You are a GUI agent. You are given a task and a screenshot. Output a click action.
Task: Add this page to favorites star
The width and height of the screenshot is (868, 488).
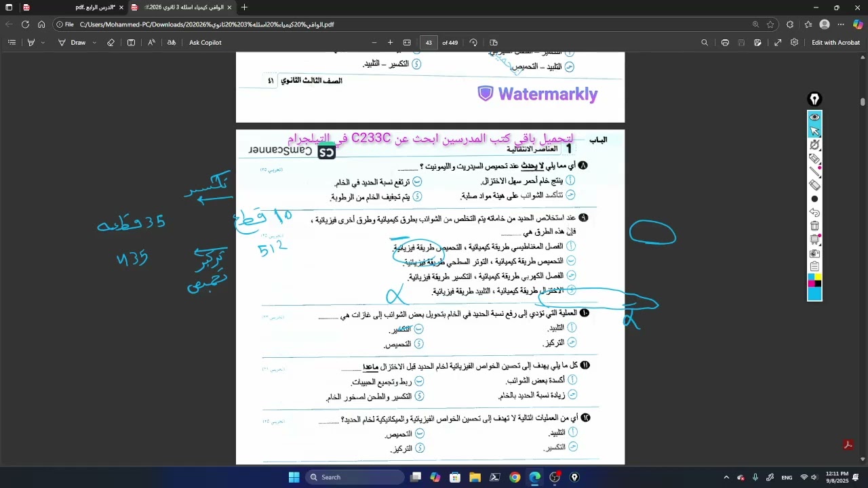coord(770,24)
